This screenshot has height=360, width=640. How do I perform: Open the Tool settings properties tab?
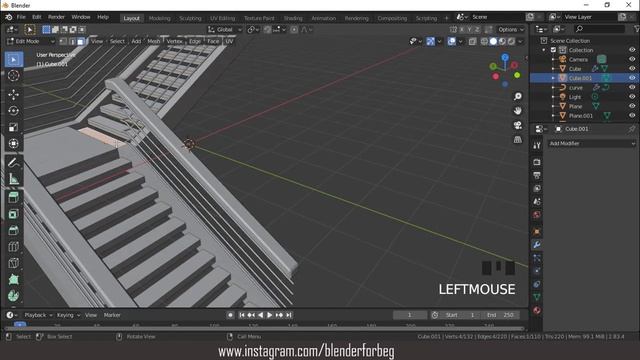(537, 145)
